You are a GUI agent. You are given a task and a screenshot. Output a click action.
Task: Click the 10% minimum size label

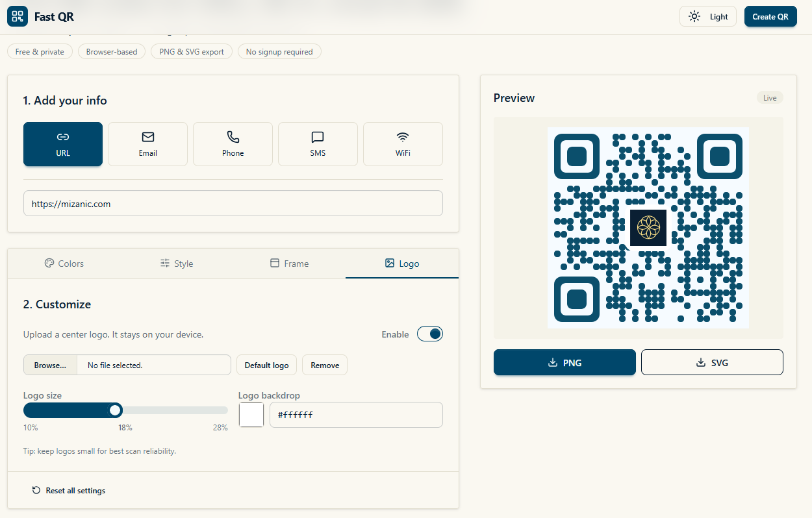[31, 428]
